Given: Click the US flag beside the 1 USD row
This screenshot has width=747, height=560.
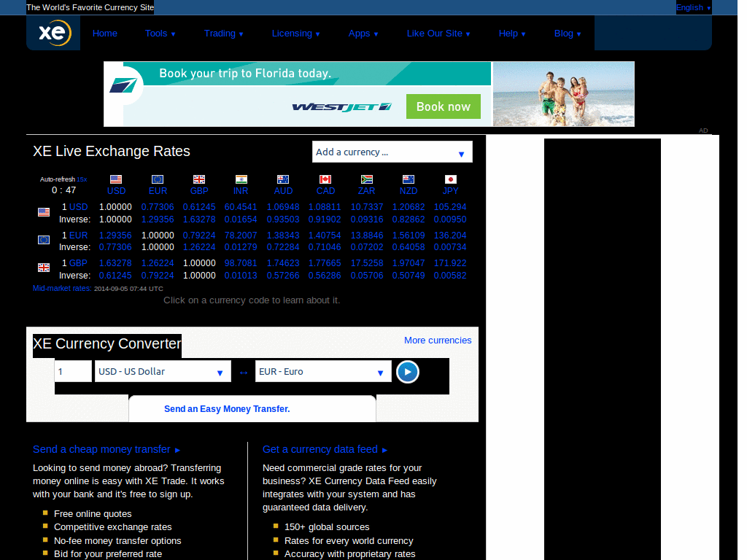Looking at the screenshot, I should 44,212.
